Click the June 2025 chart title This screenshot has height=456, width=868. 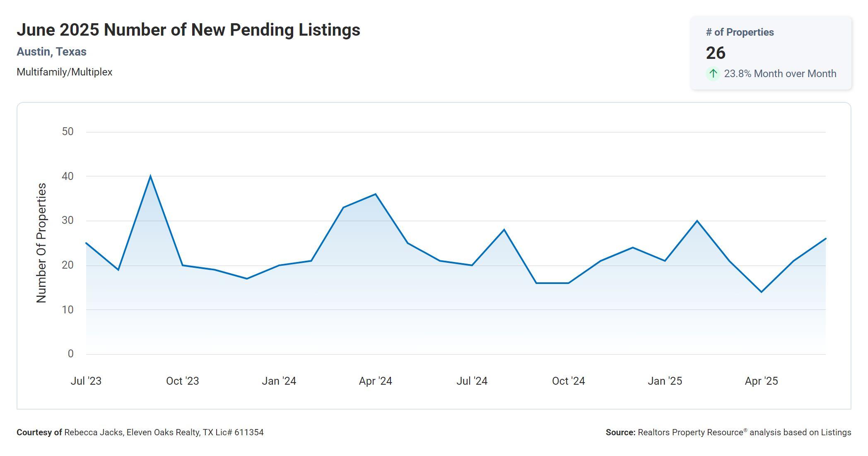[x=188, y=30]
